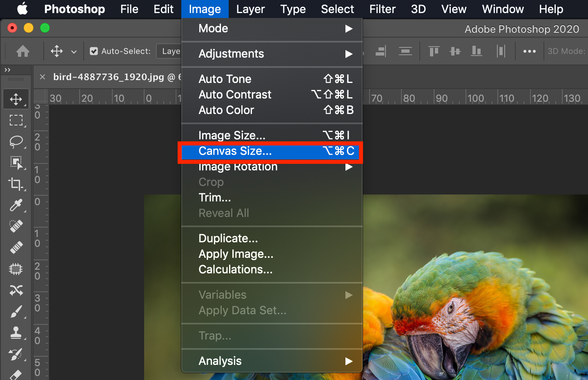The width and height of the screenshot is (588, 380).
Task: Open the three-dots align options
Action: tap(529, 51)
